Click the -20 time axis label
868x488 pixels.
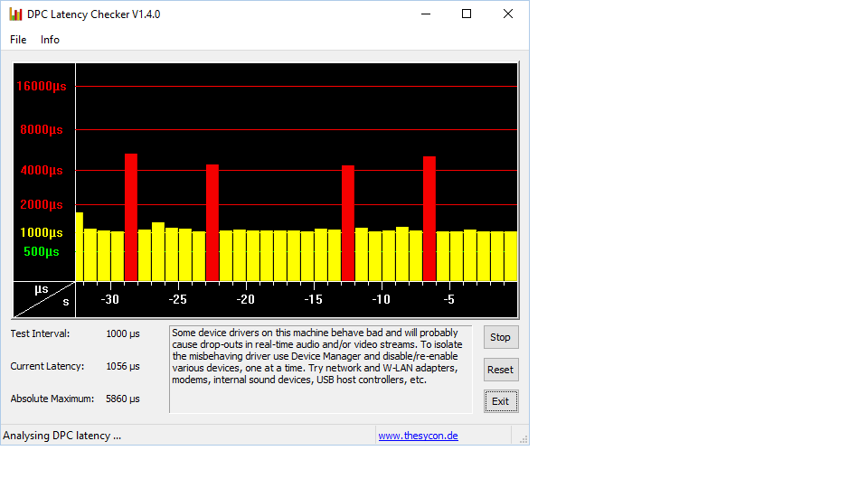tap(245, 299)
